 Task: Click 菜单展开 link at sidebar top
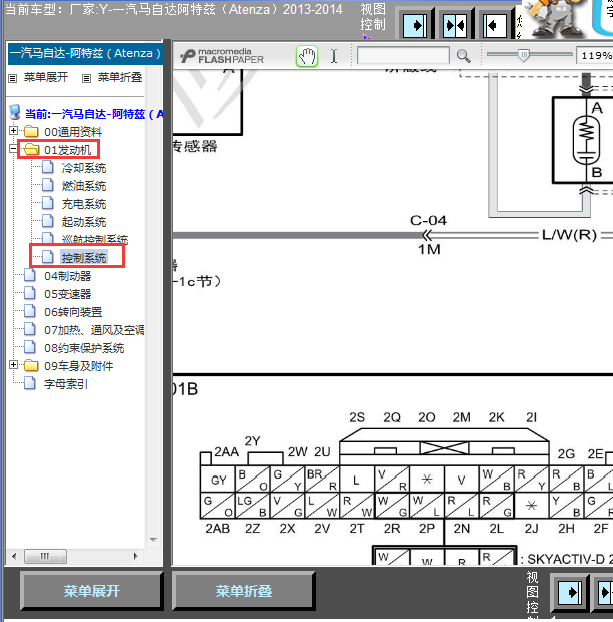click(46, 77)
